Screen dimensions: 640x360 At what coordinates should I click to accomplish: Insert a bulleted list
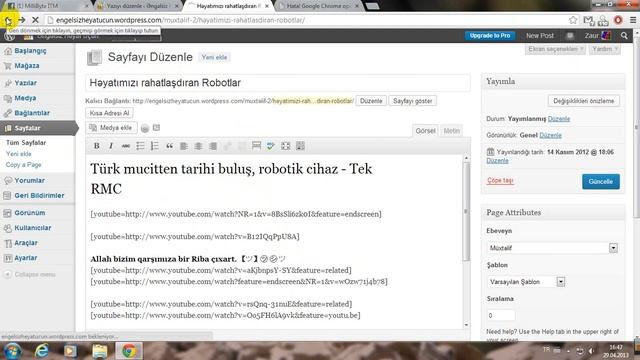click(x=140, y=146)
